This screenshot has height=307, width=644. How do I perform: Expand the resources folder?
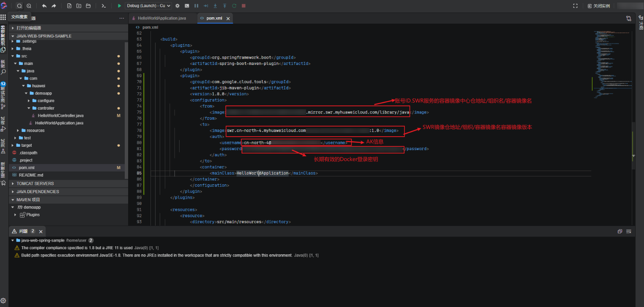click(x=18, y=131)
